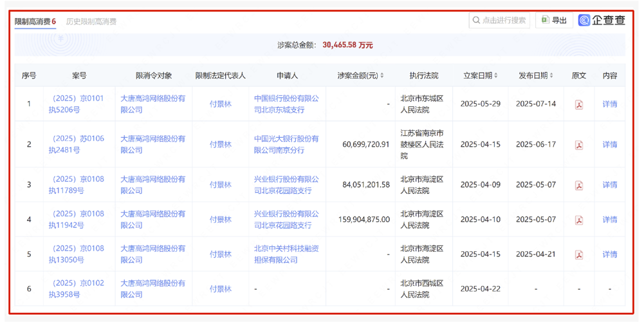Open 大唐高鸿网络股份有限公司 in row 2

[152, 144]
